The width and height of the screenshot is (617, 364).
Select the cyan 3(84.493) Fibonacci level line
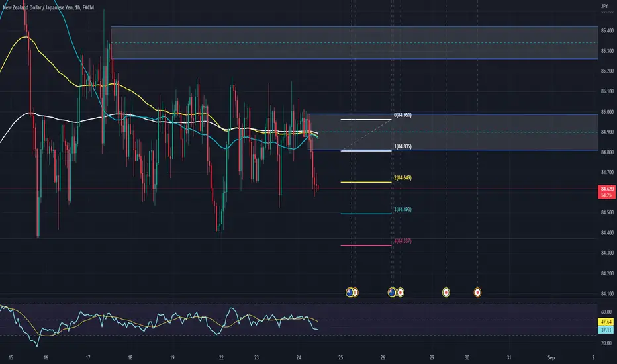coord(366,214)
